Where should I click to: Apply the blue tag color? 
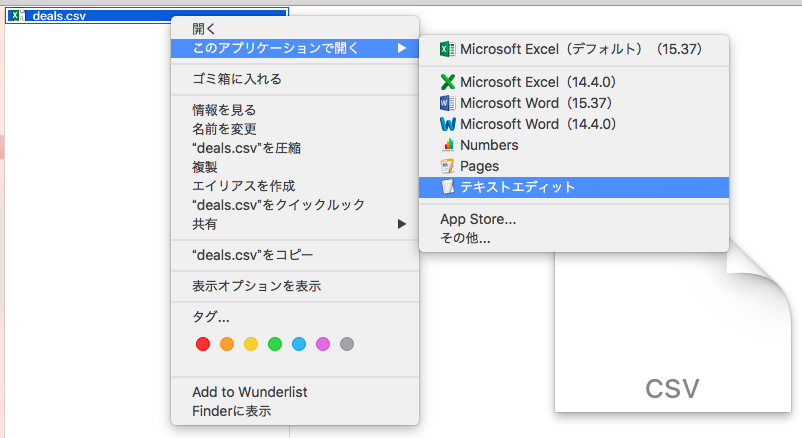pos(299,344)
